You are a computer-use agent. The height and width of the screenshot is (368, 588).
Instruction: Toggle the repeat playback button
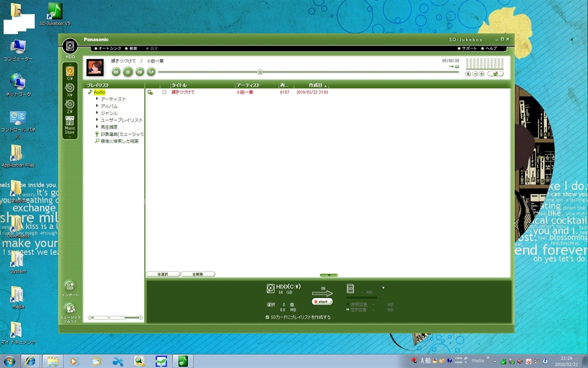pyautogui.click(x=496, y=74)
